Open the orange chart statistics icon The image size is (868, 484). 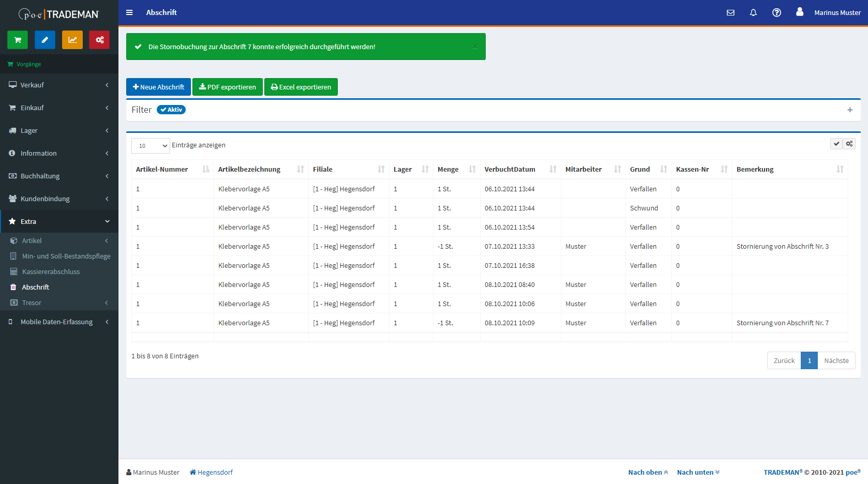pyautogui.click(x=72, y=40)
